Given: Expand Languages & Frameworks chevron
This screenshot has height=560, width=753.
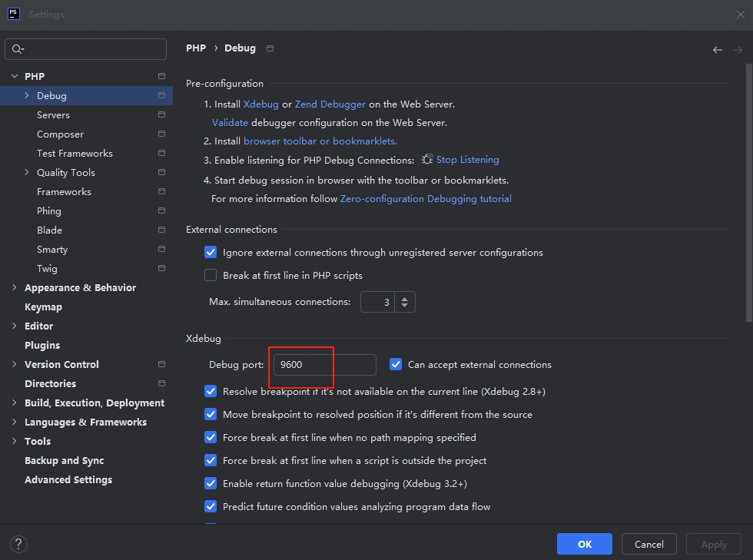Looking at the screenshot, I should coord(15,422).
